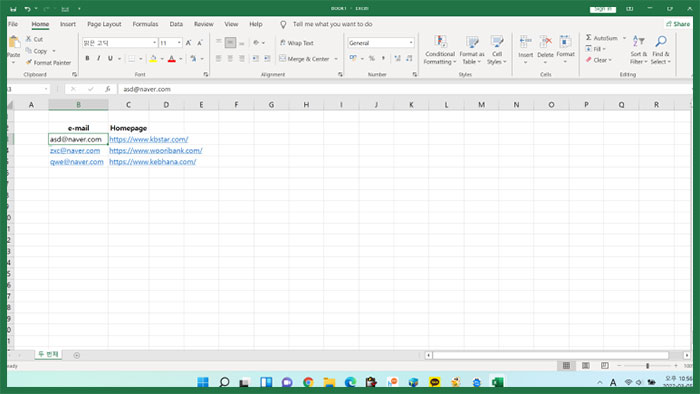
Task: Decrease decimal places
Action: click(x=409, y=58)
